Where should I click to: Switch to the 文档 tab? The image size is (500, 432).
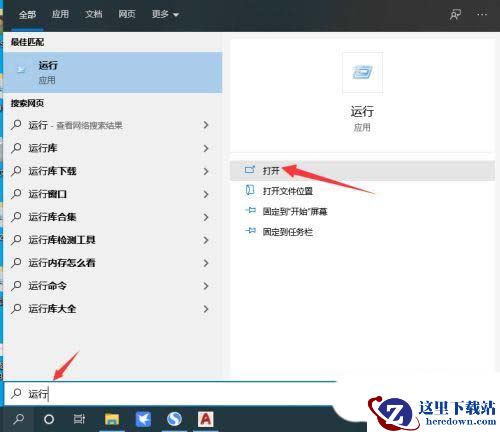click(94, 14)
